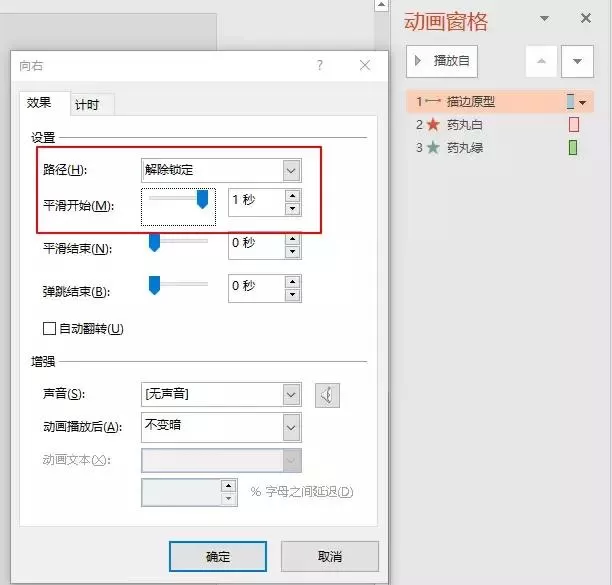
Task: Increase 平滑开始 seconds with up arrow
Action: coord(292,196)
